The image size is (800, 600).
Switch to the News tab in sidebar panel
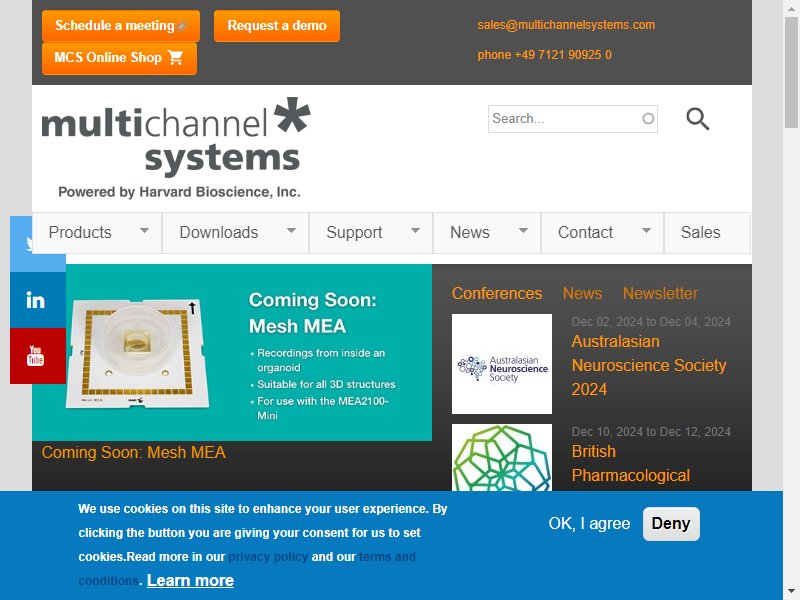tap(582, 293)
